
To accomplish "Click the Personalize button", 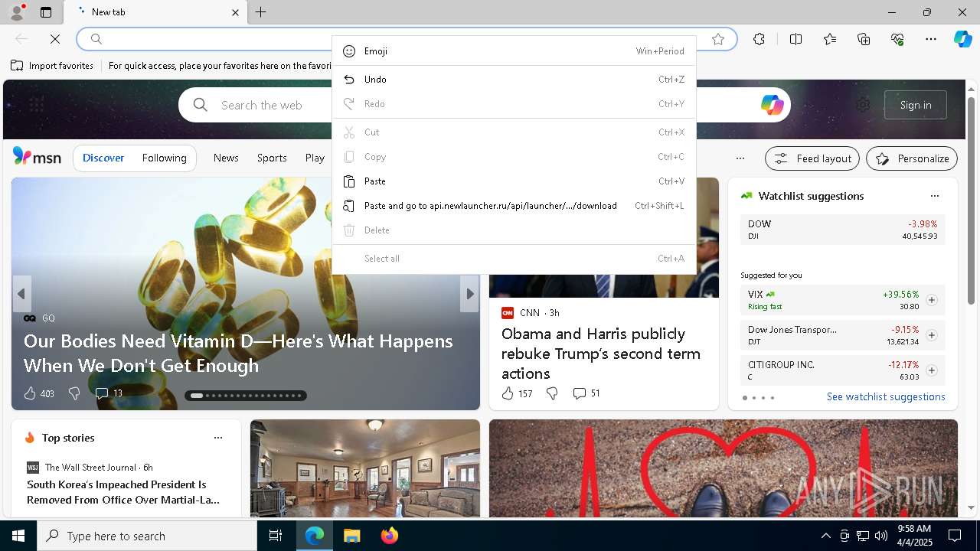I will click(x=912, y=158).
